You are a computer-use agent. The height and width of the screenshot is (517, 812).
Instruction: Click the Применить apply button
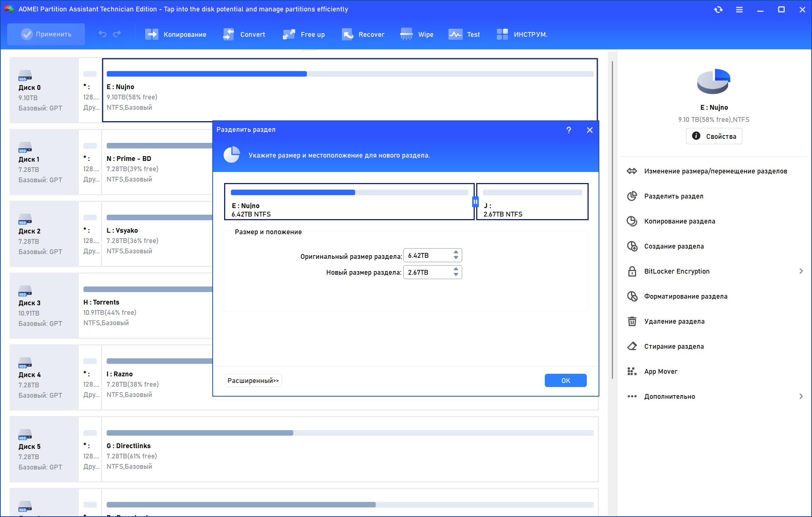point(46,34)
